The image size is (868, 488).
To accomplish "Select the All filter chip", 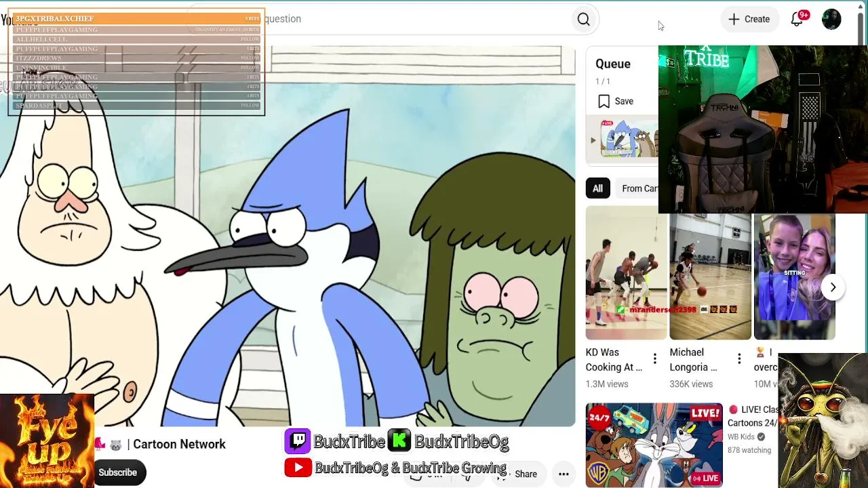I will point(597,188).
